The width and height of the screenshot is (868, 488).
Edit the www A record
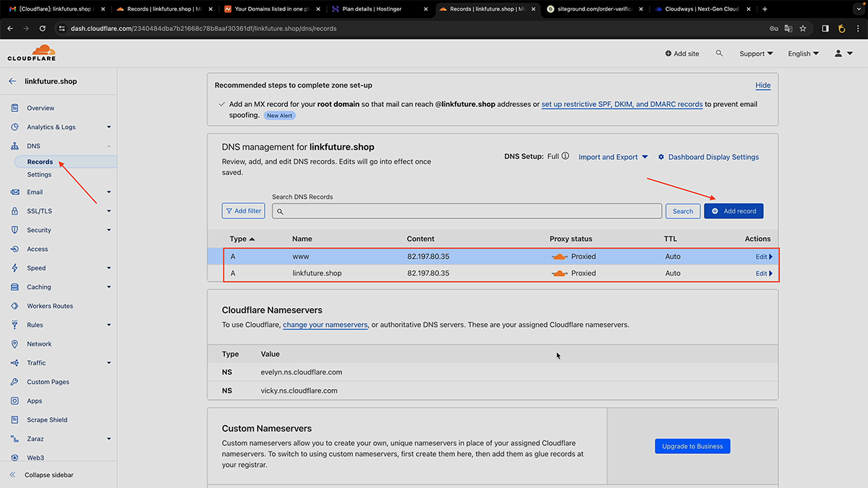click(764, 257)
